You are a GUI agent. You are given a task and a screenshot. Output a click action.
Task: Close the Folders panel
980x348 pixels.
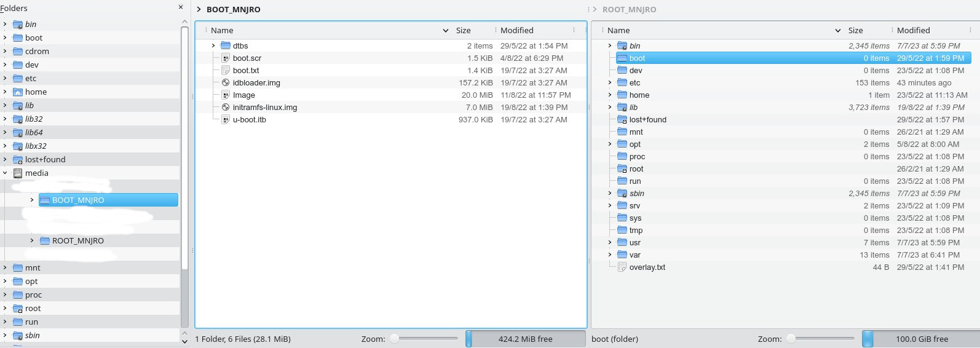(x=180, y=7)
